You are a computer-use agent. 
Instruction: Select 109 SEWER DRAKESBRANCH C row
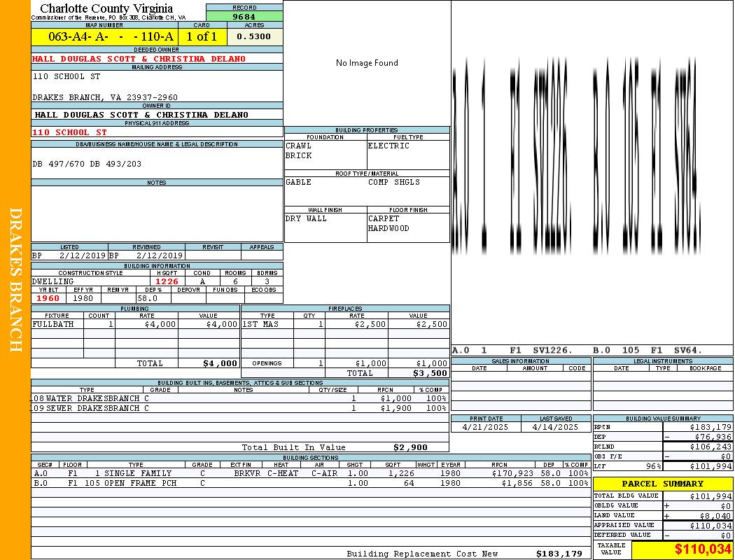click(240, 408)
